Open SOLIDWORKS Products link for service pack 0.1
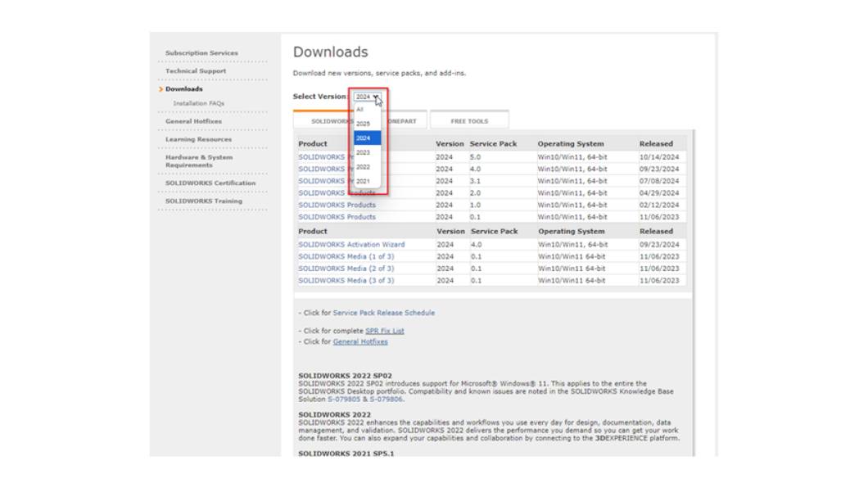This screenshot has height=488, width=868. point(337,218)
